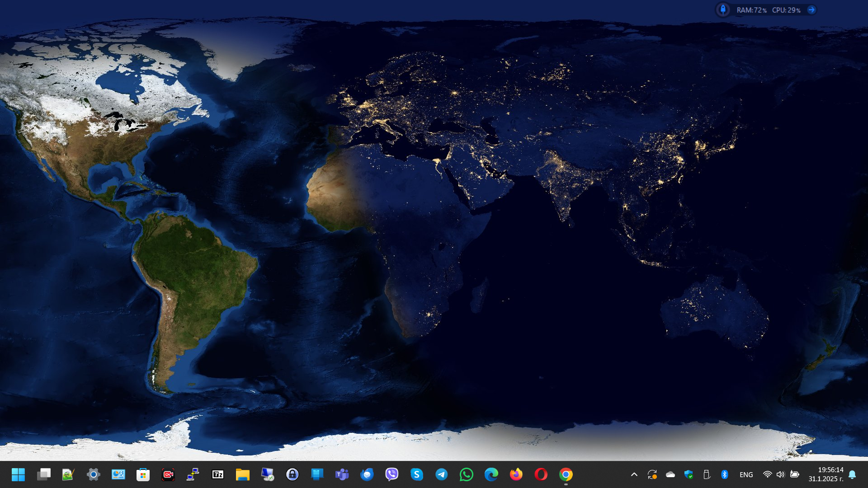The image size is (868, 488).
Task: Open Thunderbird mail client
Action: 367,474
